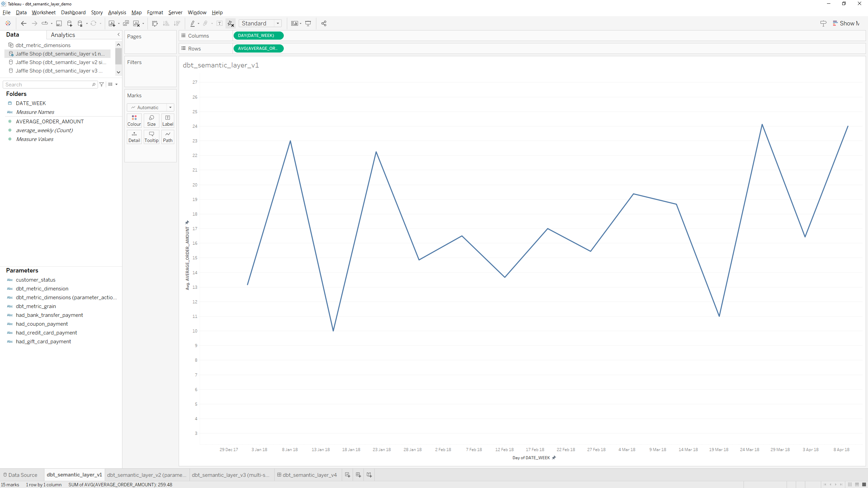Toggle show mark labels button
The height and width of the screenshot is (488, 868).
click(x=219, y=23)
